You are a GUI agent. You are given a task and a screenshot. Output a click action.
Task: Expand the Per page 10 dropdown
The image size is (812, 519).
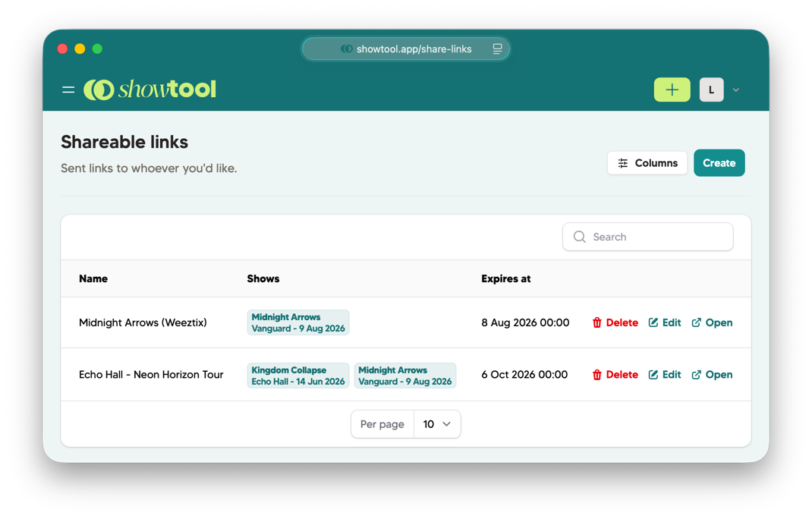[437, 424]
